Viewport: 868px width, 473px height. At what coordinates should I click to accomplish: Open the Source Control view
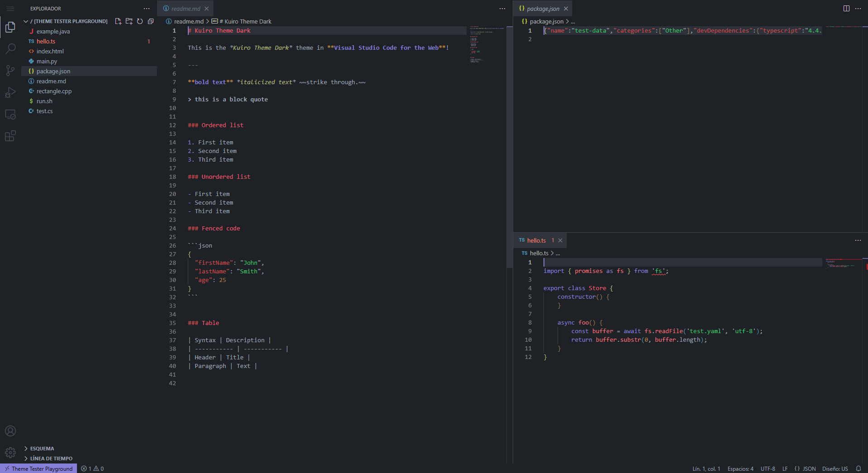[x=10, y=70]
